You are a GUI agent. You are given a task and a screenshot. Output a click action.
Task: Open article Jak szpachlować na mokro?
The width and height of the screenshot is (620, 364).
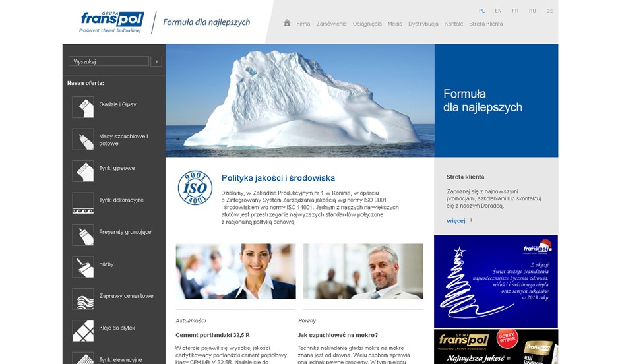tap(338, 335)
